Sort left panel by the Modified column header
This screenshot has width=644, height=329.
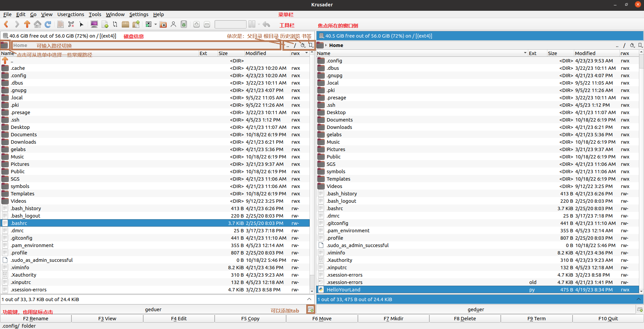(x=267, y=53)
